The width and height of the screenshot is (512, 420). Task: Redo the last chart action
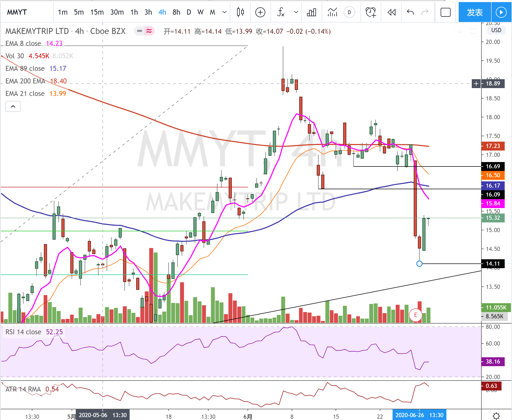pyautogui.click(x=425, y=12)
